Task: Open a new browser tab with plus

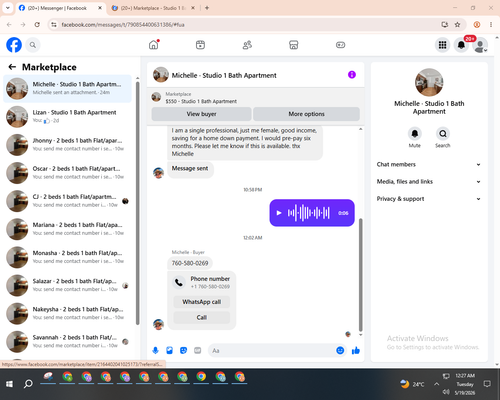Action: pyautogui.click(x=207, y=8)
